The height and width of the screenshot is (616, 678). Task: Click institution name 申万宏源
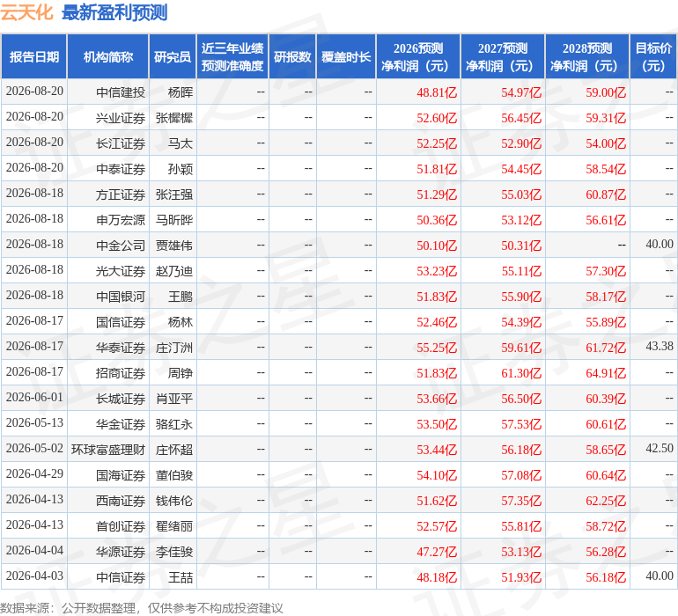click(x=121, y=220)
